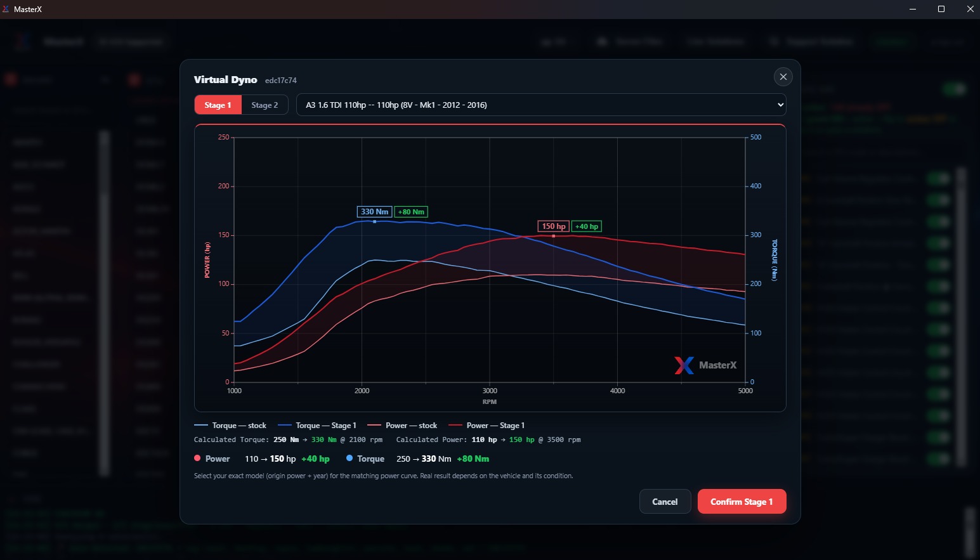
Task: Click the Calculated Torque readout line
Action: click(x=288, y=440)
